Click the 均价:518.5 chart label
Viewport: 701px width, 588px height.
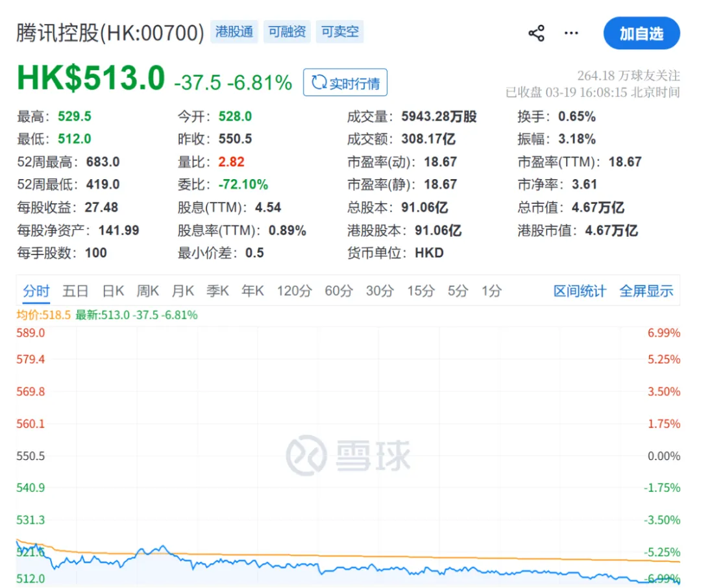[43, 315]
